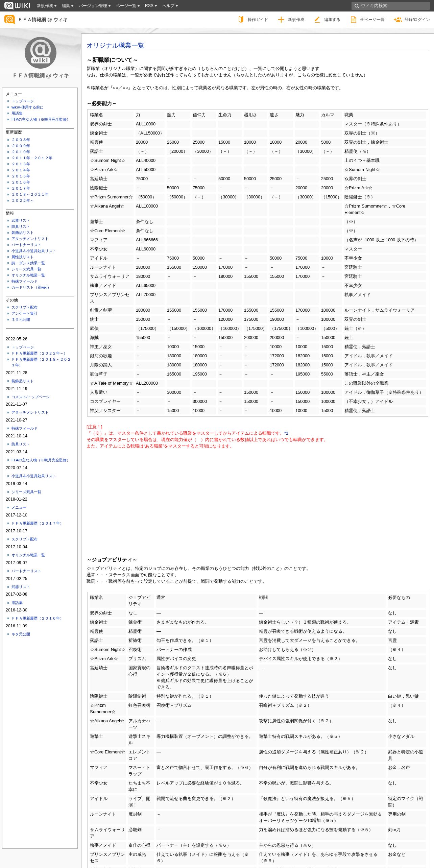Open アンケート集計 link
Image resolution: width=434 pixels, height=868 pixels.
pos(24,313)
